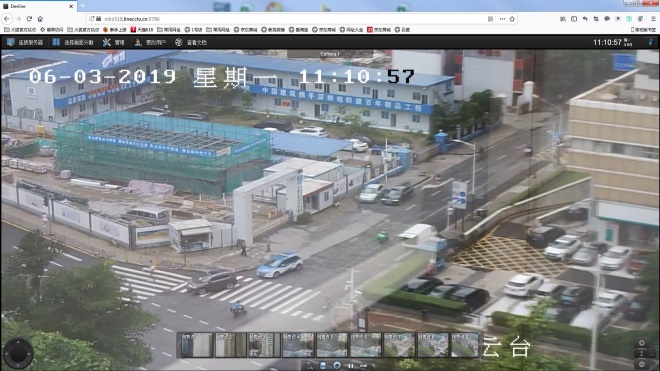Open the management tools menu
The width and height of the screenshot is (660, 371).
click(114, 43)
